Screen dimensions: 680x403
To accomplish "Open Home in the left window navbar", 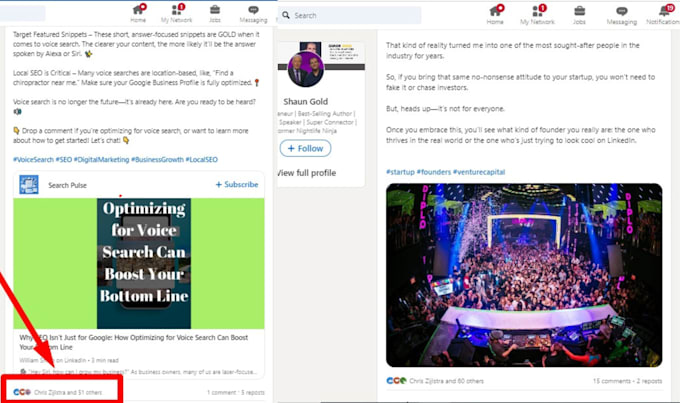I will pos(138,13).
